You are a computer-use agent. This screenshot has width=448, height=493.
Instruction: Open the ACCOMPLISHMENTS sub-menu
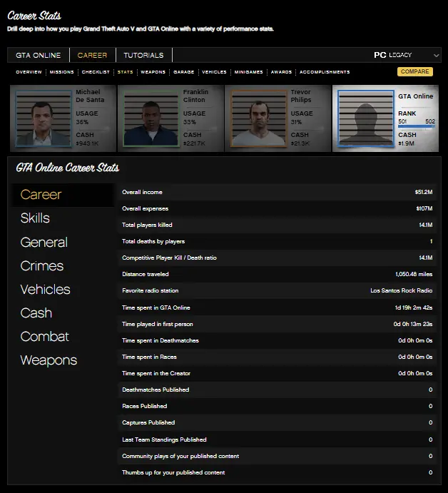[x=325, y=72]
